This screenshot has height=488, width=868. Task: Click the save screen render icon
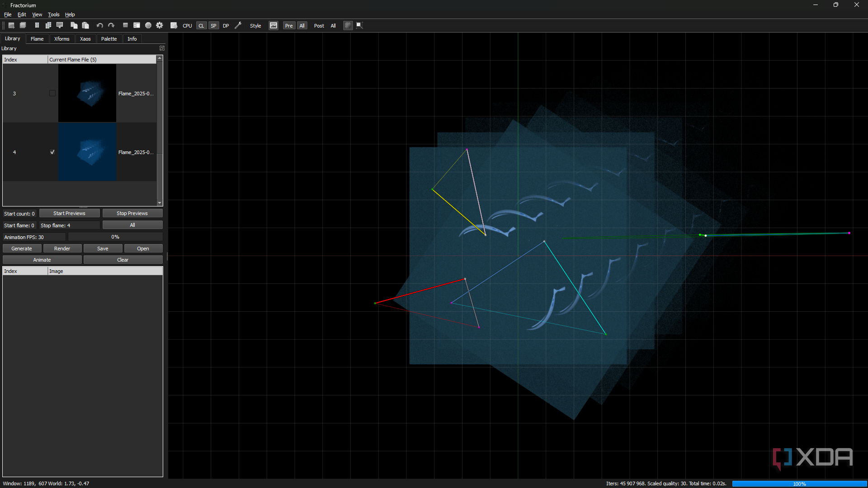60,26
